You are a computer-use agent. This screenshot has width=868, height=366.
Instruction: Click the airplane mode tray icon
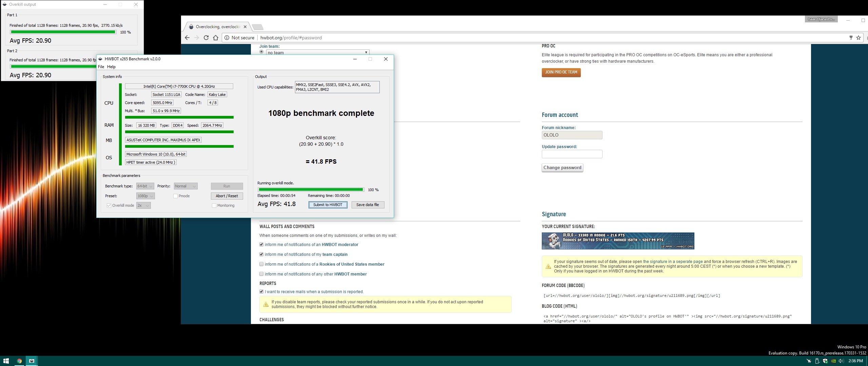pos(809,361)
